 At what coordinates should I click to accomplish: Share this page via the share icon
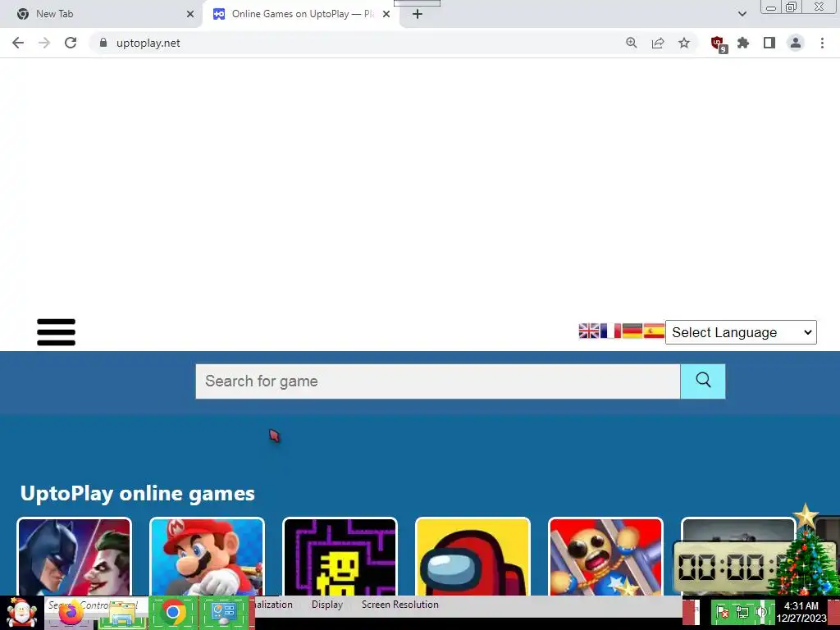[658, 43]
